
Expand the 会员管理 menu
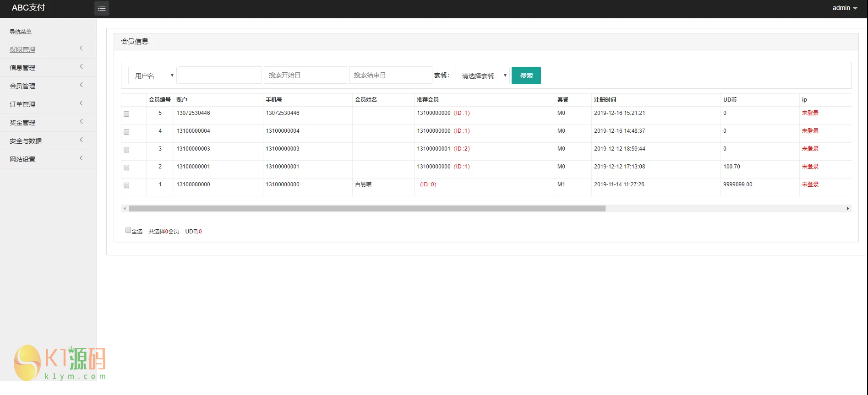(48, 86)
